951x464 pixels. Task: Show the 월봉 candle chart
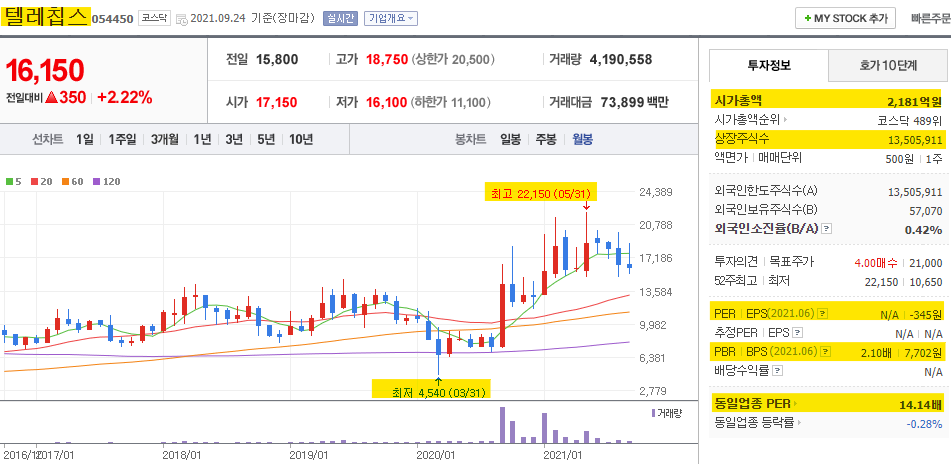coord(583,140)
